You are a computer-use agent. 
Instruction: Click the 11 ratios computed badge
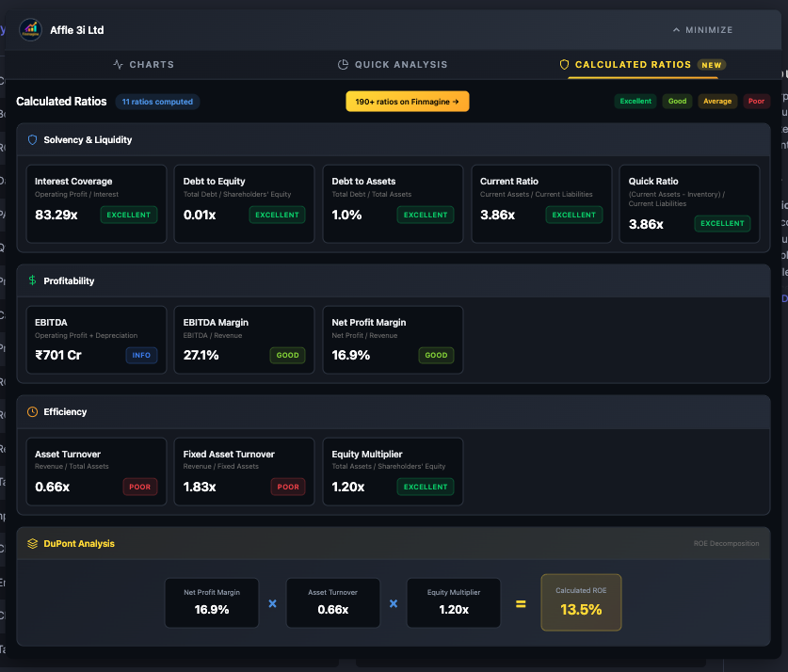(157, 101)
